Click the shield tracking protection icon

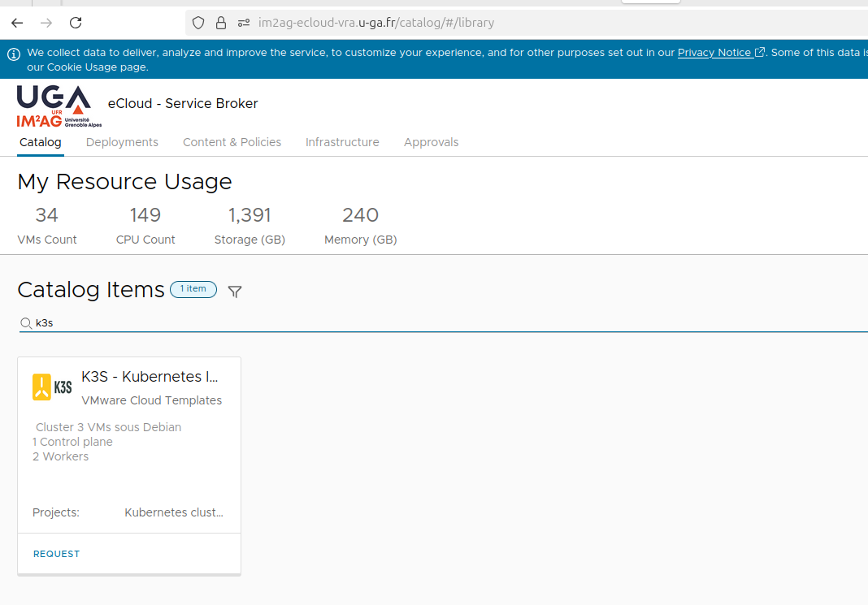pyautogui.click(x=198, y=23)
